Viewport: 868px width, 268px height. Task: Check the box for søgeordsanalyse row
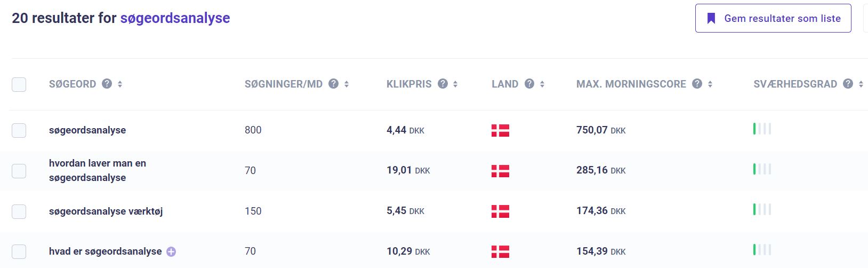pos(19,130)
